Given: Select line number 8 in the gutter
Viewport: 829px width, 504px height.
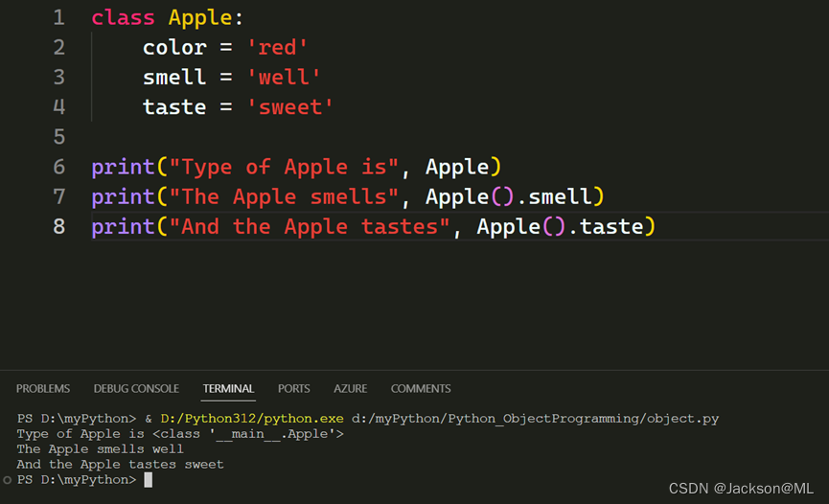Looking at the screenshot, I should tap(59, 226).
